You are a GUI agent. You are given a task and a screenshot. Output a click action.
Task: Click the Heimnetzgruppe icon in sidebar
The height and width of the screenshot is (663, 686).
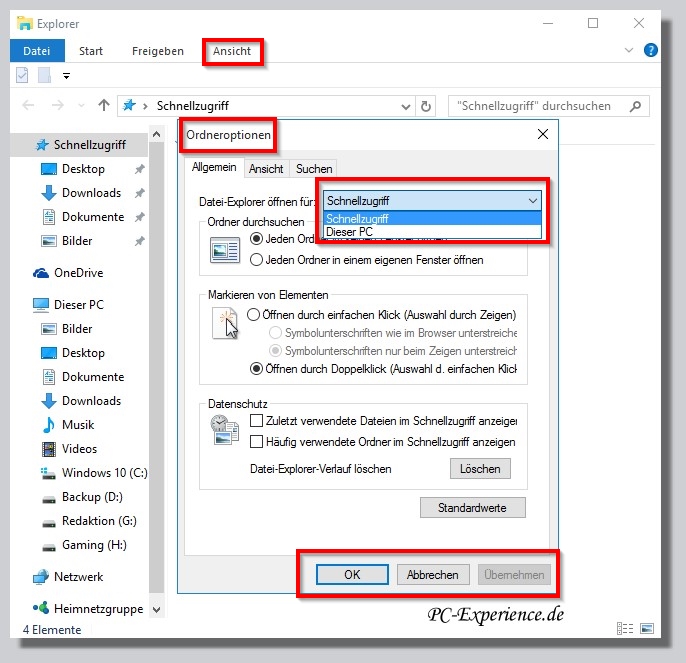pyautogui.click(x=41, y=609)
